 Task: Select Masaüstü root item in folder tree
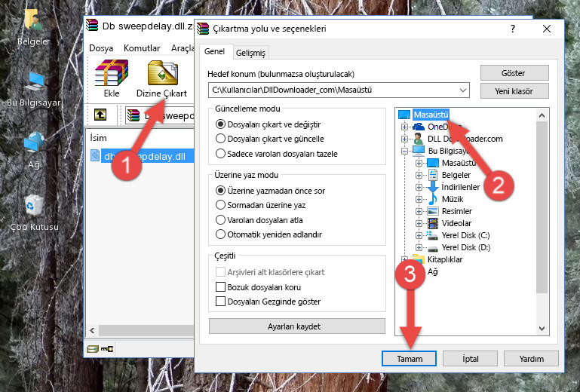431,115
